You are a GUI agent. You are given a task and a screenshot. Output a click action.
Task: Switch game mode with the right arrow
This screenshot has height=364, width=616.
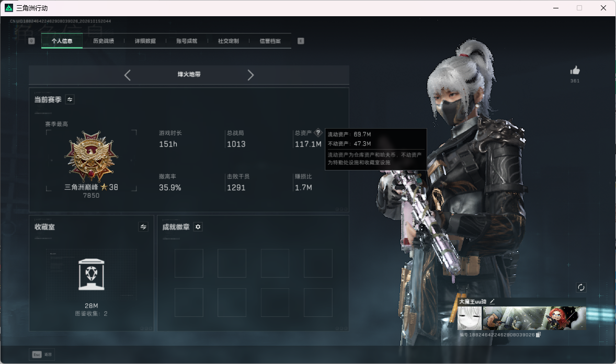point(250,75)
